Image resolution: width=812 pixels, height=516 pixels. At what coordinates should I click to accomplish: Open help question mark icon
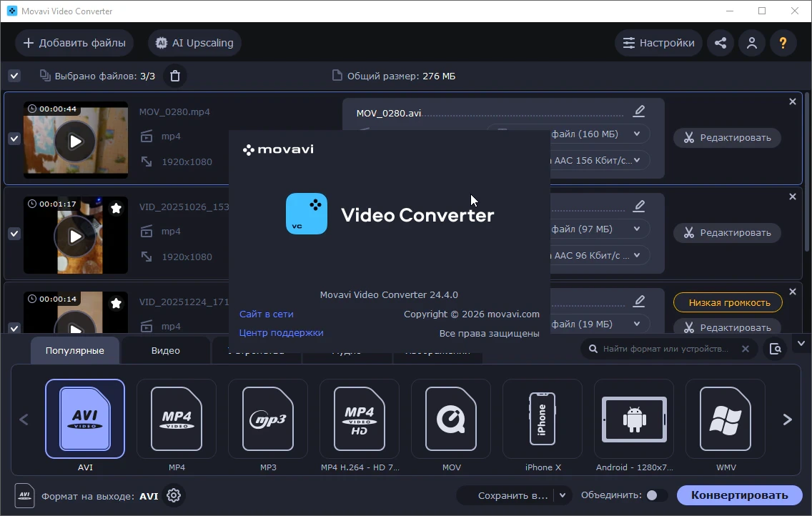(x=783, y=43)
